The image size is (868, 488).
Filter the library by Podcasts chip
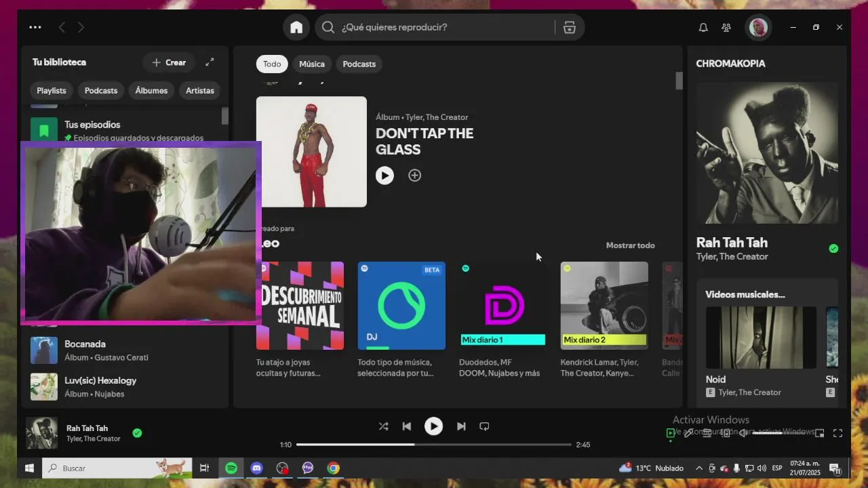(x=101, y=90)
